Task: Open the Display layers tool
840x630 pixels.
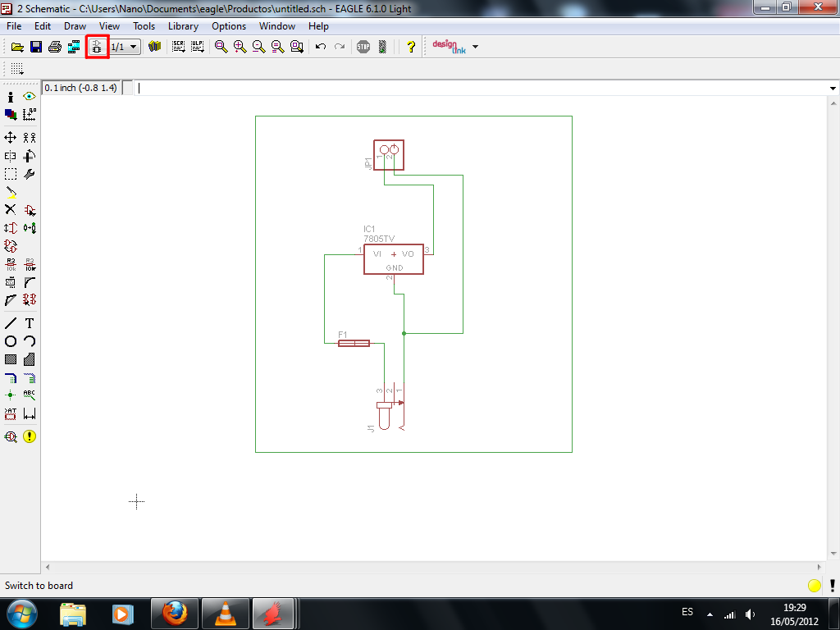Action: [10, 114]
